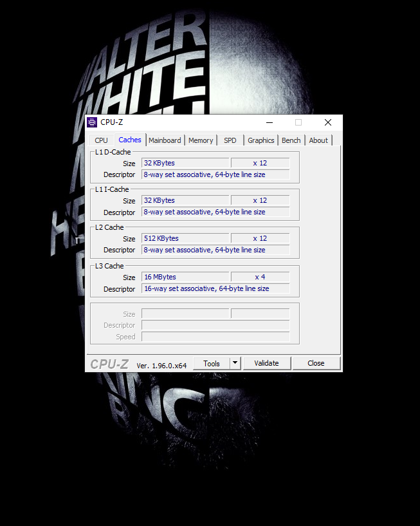Click the L2 Cache x 12 count field
Screen dimensions: 420x526
(x=260, y=238)
